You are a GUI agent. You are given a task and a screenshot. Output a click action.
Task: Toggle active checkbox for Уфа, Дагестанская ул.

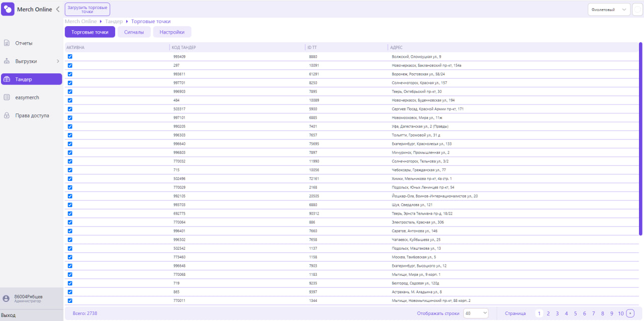point(70,127)
